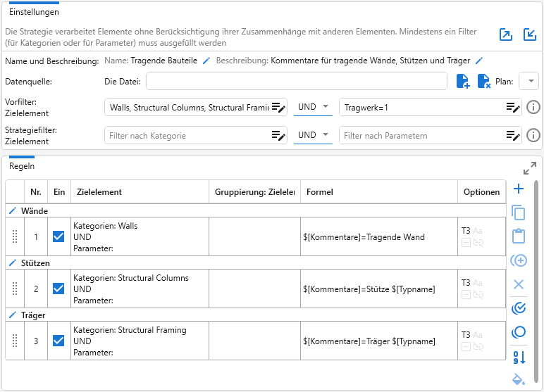Show info for Strategiefilter row
The height and width of the screenshot is (392, 544).
533,135
